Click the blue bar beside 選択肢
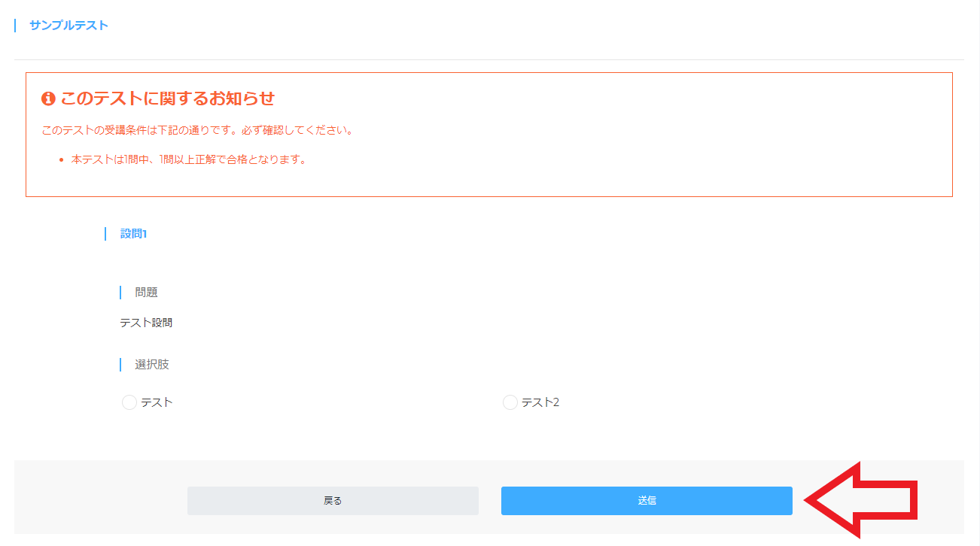This screenshot has height=546, width=980. (120, 365)
